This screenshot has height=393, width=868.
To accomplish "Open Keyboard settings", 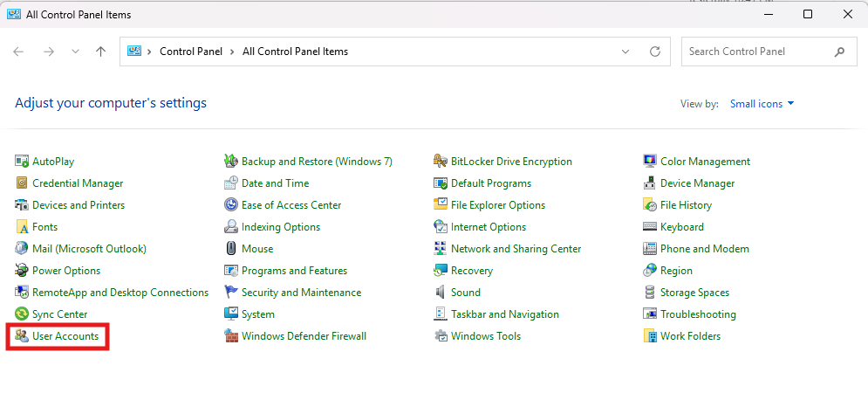I will [x=682, y=227].
